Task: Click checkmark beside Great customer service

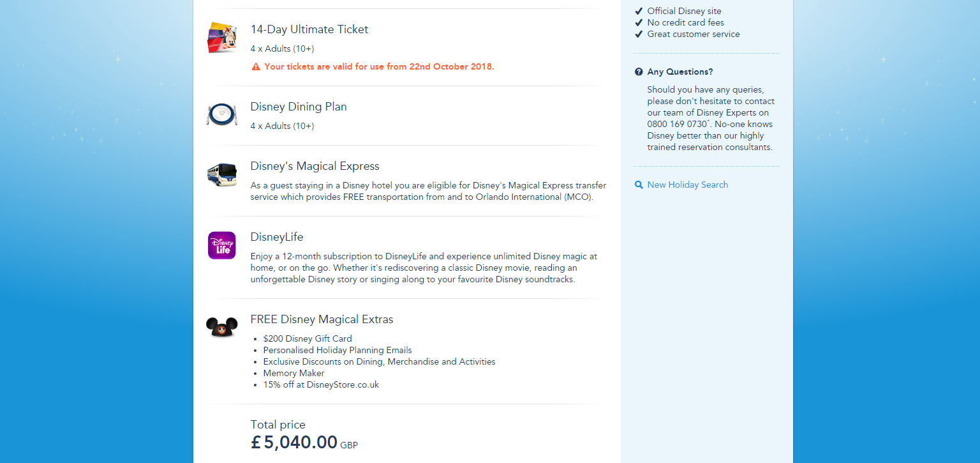Action: point(639,34)
